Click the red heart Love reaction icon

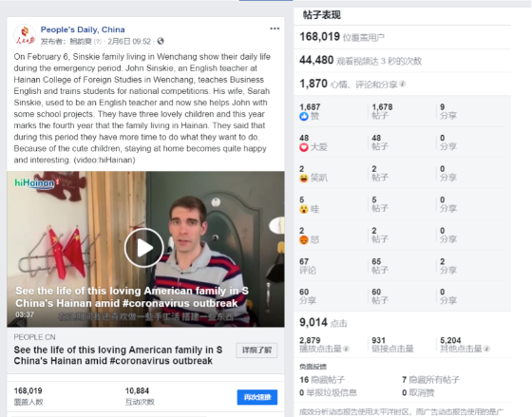[304, 147]
